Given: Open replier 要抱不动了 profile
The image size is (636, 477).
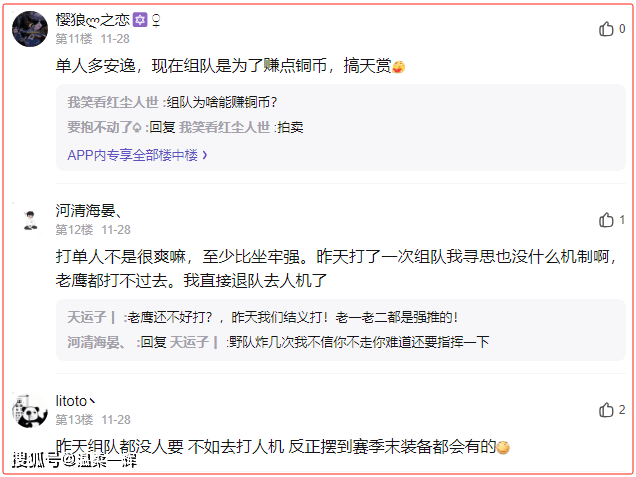Looking at the screenshot, I should coord(104,127).
